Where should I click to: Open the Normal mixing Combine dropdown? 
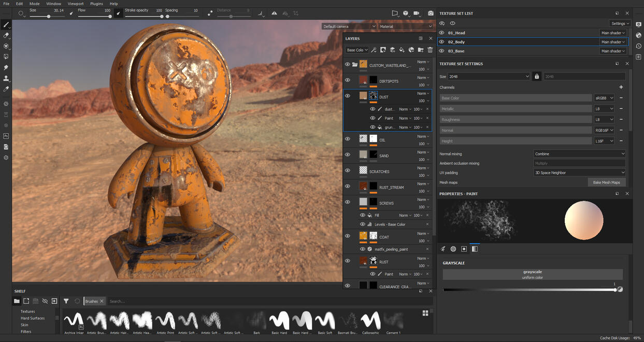579,154
